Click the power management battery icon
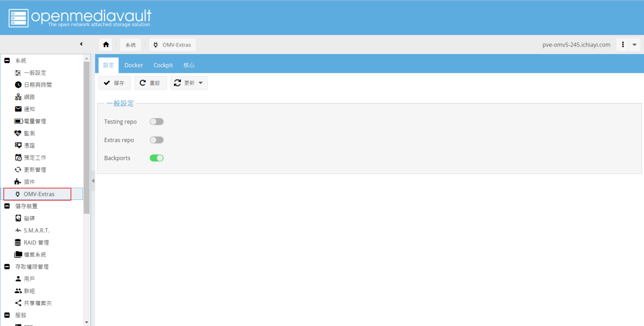This screenshot has width=644, height=326. (x=18, y=121)
